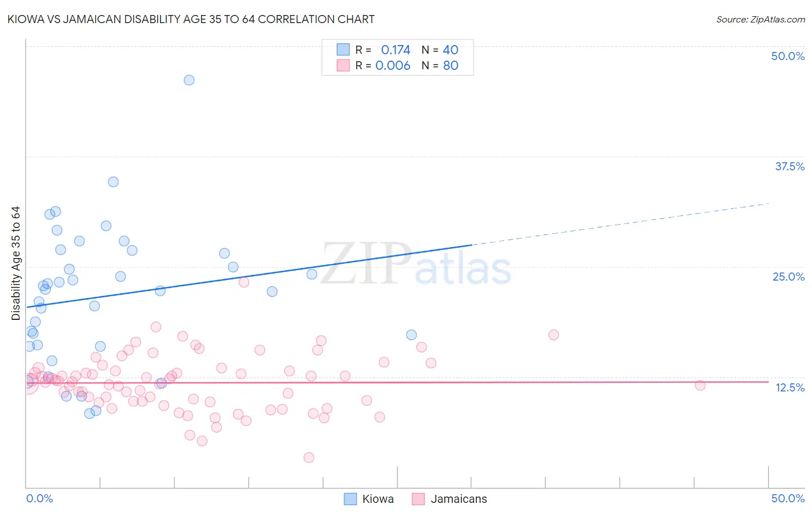Click the 37.5% y-axis label

click(789, 166)
